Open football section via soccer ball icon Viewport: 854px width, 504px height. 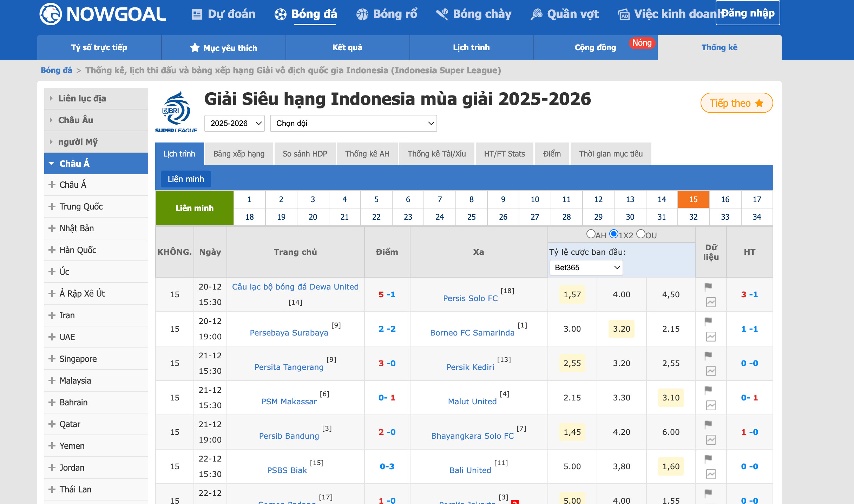pyautogui.click(x=280, y=14)
